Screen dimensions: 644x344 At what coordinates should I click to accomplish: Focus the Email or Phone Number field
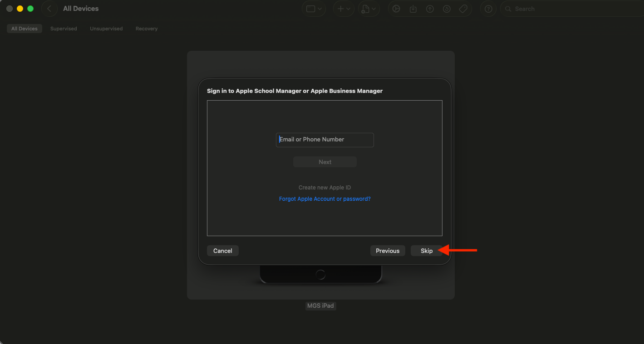[325, 140]
